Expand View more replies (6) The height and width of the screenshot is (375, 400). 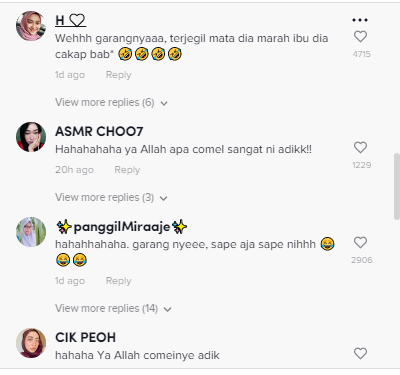pos(111,102)
